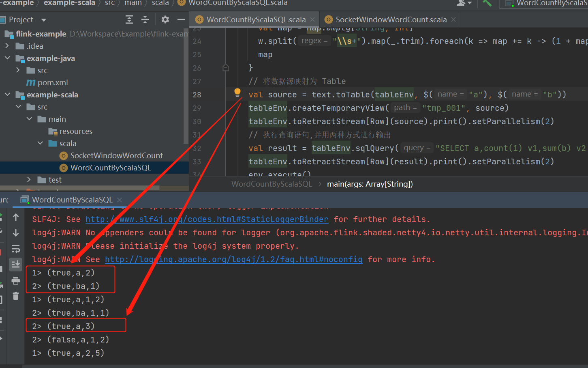Collapse the scala folder
The image size is (588, 368).
click(40, 143)
